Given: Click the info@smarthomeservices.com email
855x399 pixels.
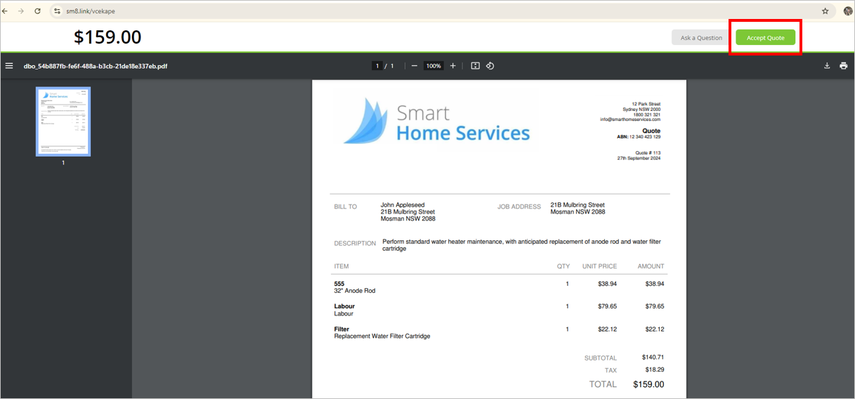Looking at the screenshot, I should coord(630,119).
